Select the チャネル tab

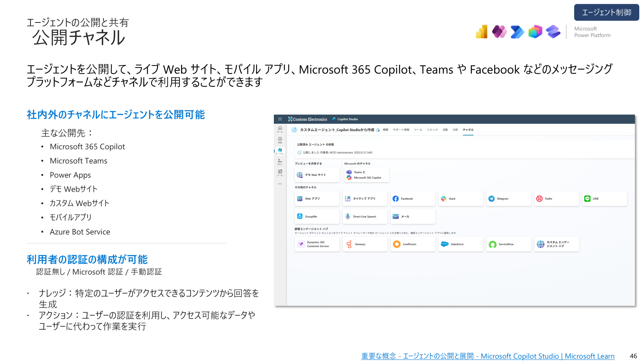pos(468,130)
